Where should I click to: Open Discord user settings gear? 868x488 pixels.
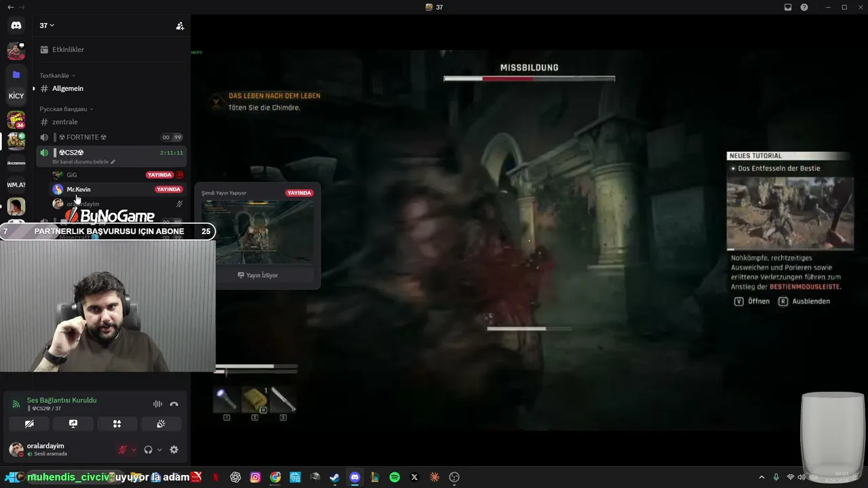tap(174, 449)
